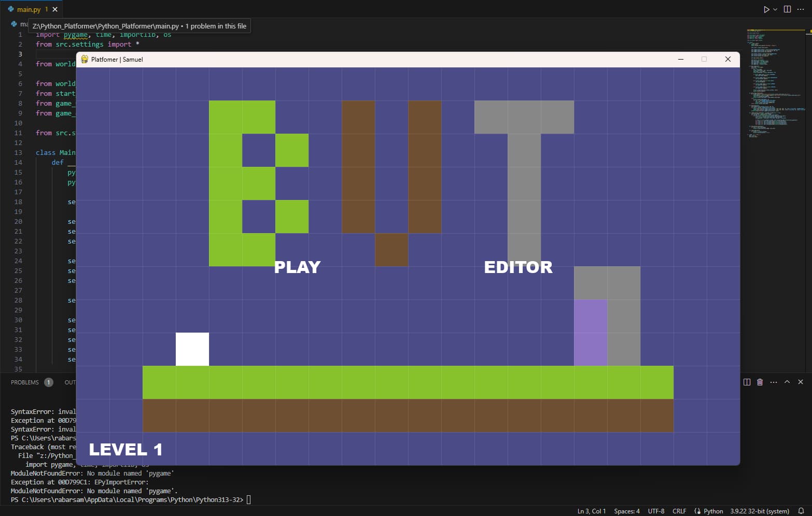Open the Run button dropdown arrow
812x516 pixels.
click(x=775, y=9)
